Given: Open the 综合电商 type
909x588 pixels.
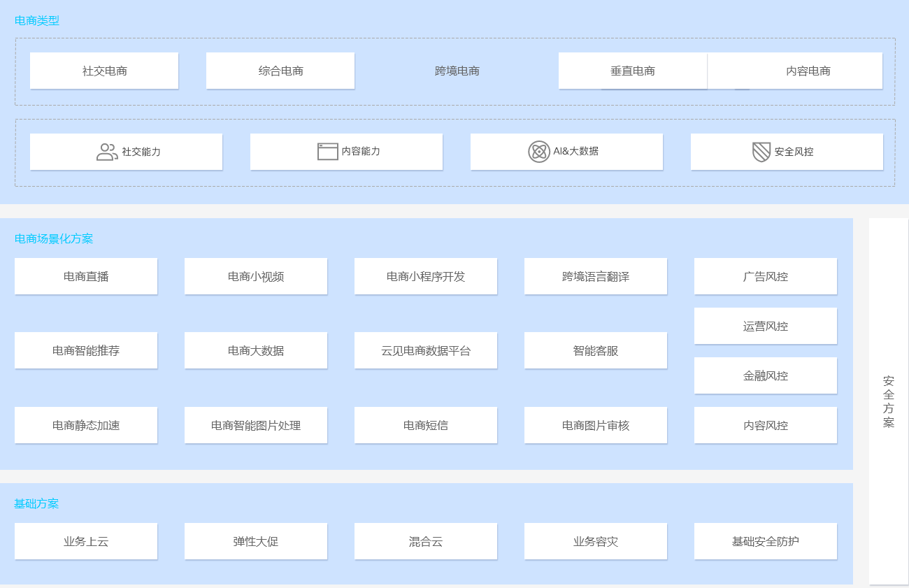Looking at the screenshot, I should (280, 71).
